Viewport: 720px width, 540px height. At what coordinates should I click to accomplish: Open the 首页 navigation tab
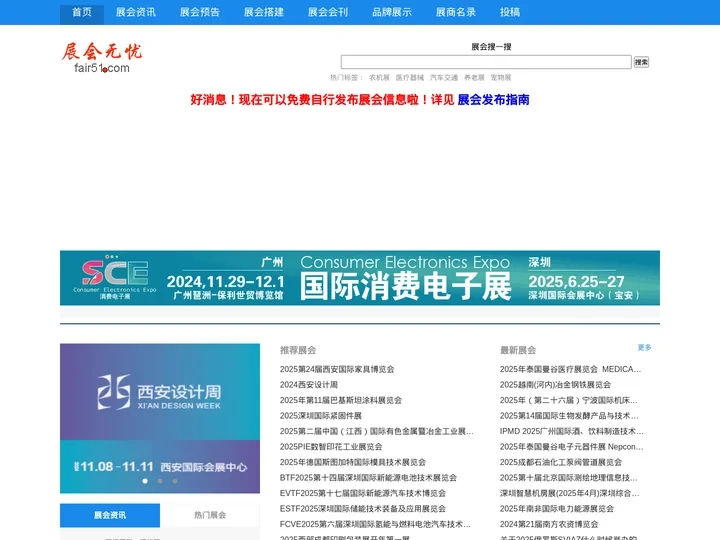(x=82, y=12)
